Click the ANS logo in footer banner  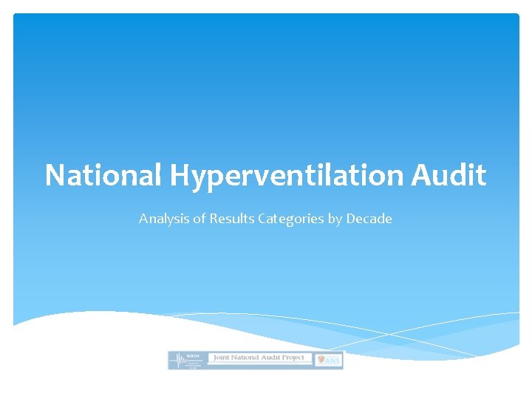coord(328,361)
